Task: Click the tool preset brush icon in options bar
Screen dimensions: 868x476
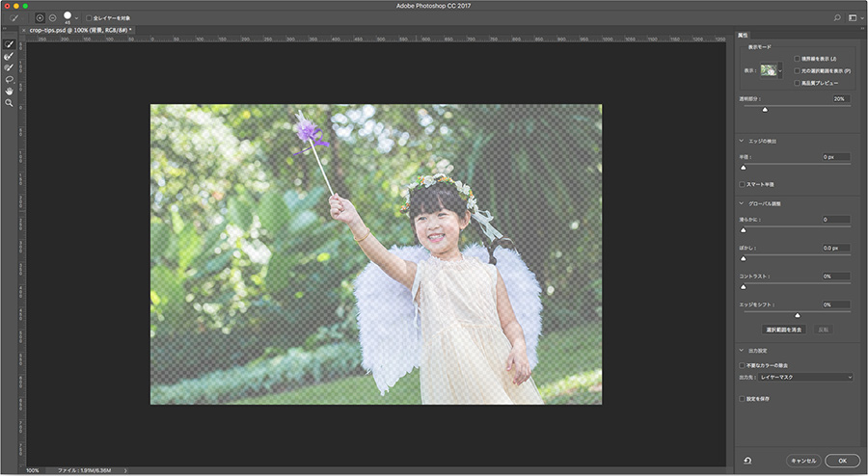Action: pyautogui.click(x=14, y=18)
